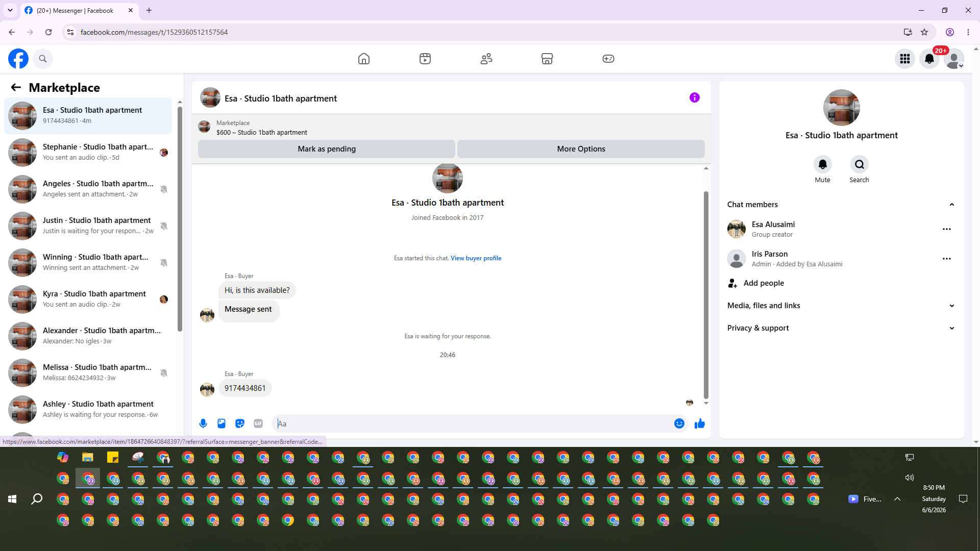
Task: Open File Explorer from the taskbar
Action: click(x=88, y=457)
